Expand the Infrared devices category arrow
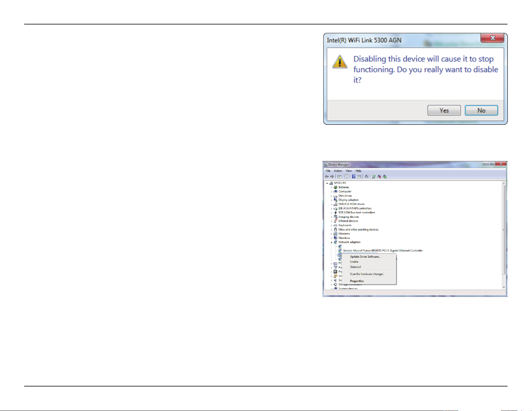532x411 pixels. click(x=331, y=221)
